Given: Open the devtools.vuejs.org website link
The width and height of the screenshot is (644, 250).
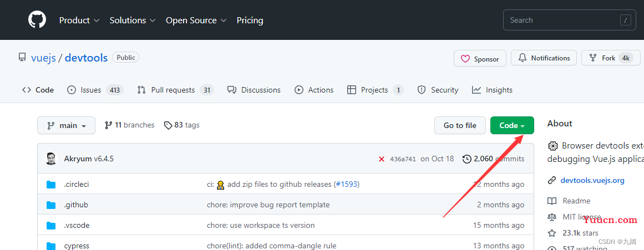Looking at the screenshot, I should (x=592, y=180).
